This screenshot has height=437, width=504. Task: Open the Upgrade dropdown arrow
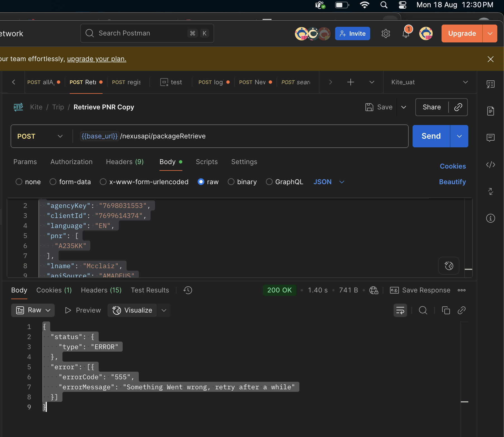490,33
